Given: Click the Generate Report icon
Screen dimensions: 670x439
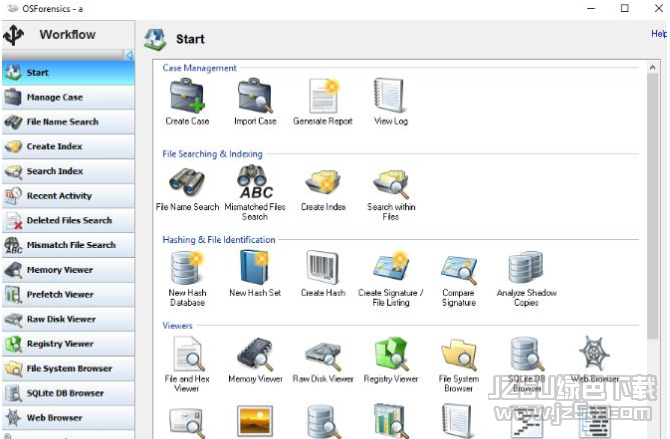Looking at the screenshot, I should pyautogui.click(x=323, y=96).
